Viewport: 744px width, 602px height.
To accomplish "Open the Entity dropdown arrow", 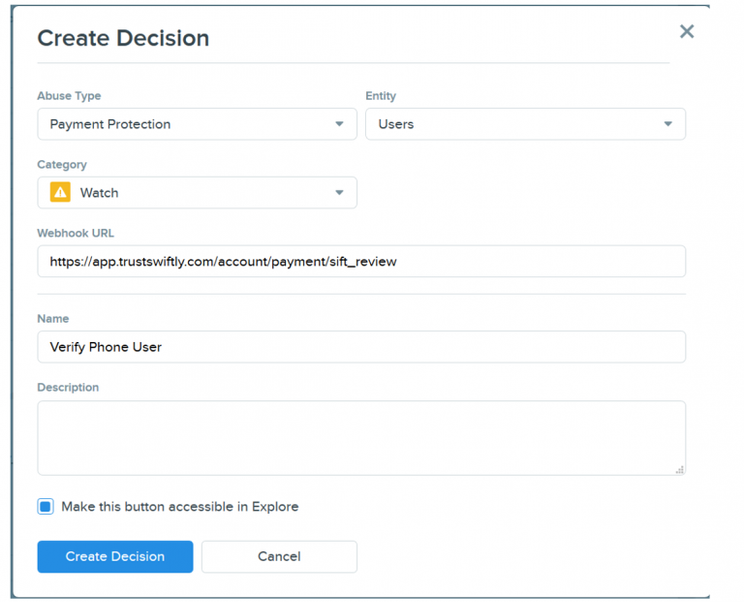I will 668,124.
